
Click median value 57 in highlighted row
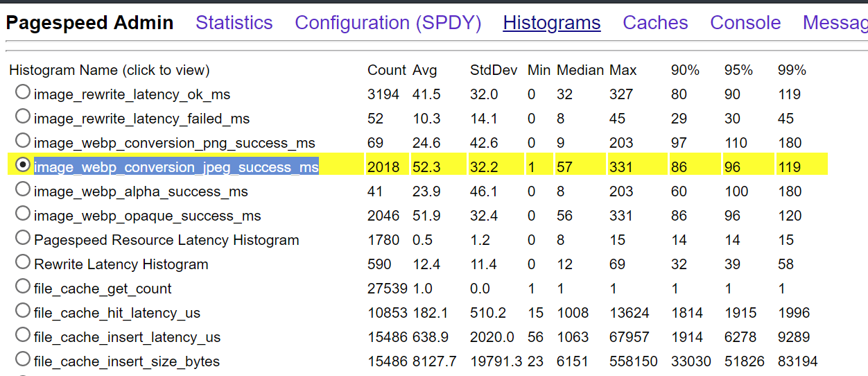click(564, 167)
